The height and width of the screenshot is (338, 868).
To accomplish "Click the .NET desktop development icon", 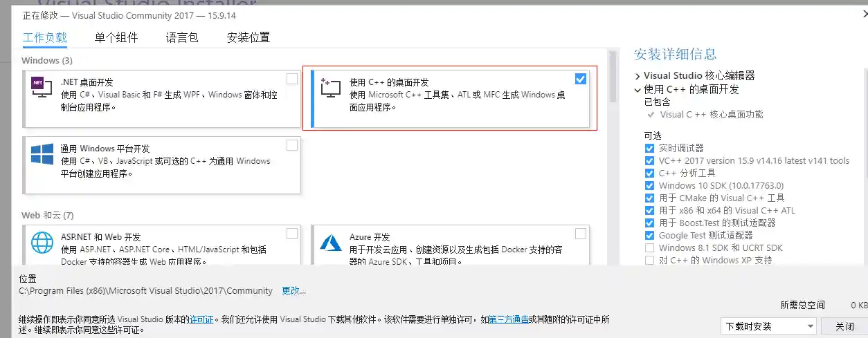I will point(42,87).
